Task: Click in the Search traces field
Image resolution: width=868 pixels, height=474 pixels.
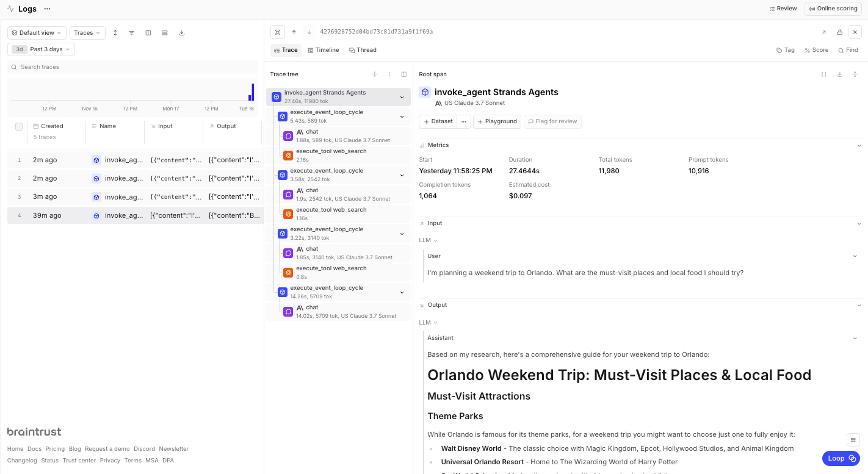Action: 132,67
